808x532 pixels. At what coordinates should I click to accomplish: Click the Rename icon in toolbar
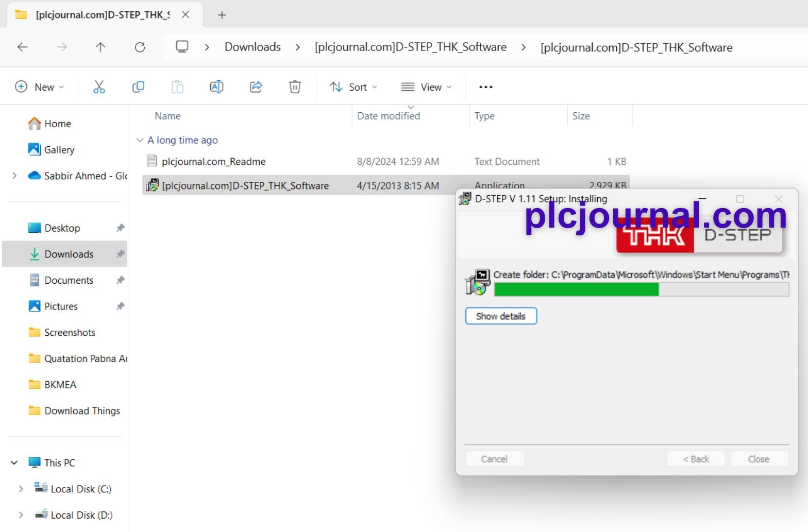pyautogui.click(x=216, y=87)
